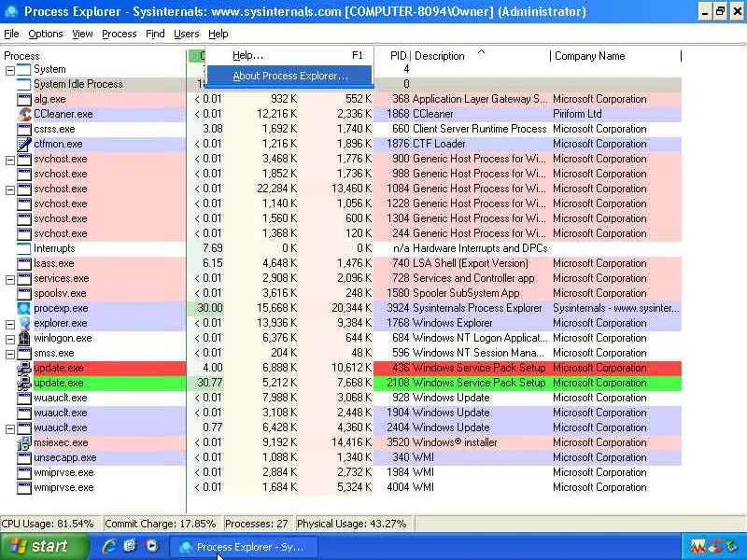The width and height of the screenshot is (747, 560).
Task: Click the alg.exe window icon
Action: pyautogui.click(x=24, y=100)
